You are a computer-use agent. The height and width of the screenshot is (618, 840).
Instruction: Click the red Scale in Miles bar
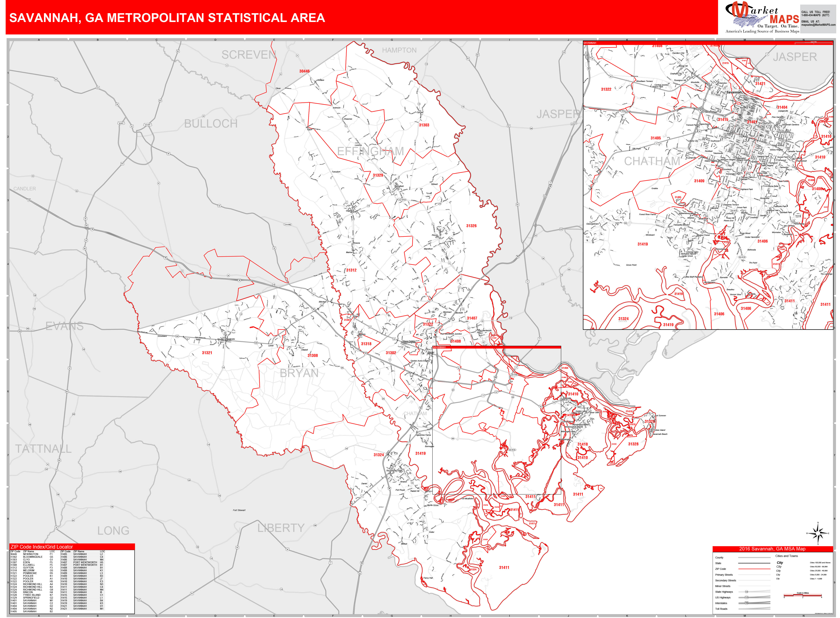803,595
